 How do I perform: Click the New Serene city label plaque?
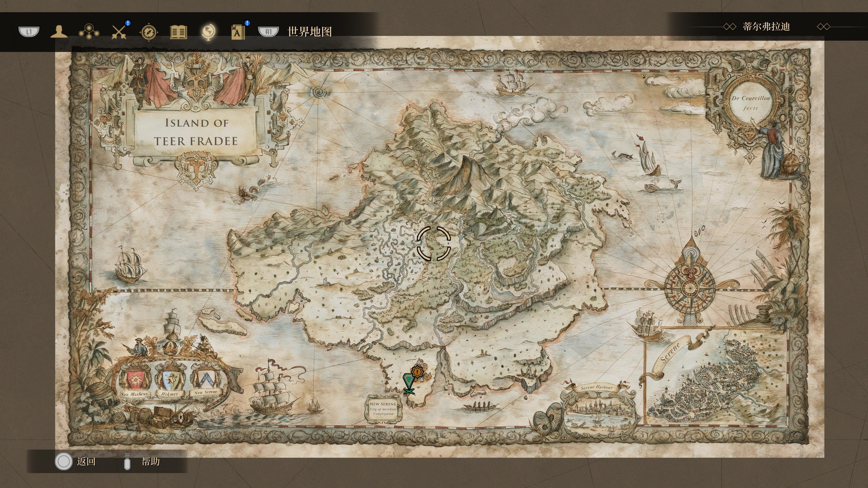(x=383, y=408)
